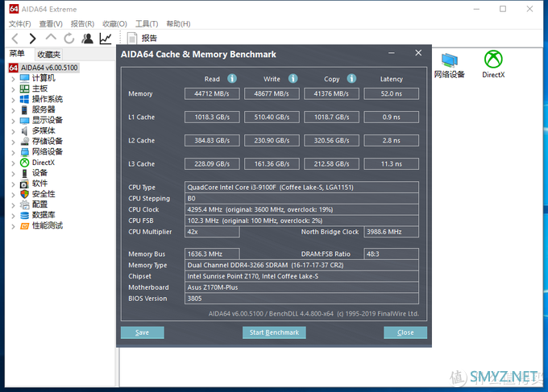The image size is (548, 392).
Task: Expand the 存储设备 tree node
Action: [x=13, y=142]
